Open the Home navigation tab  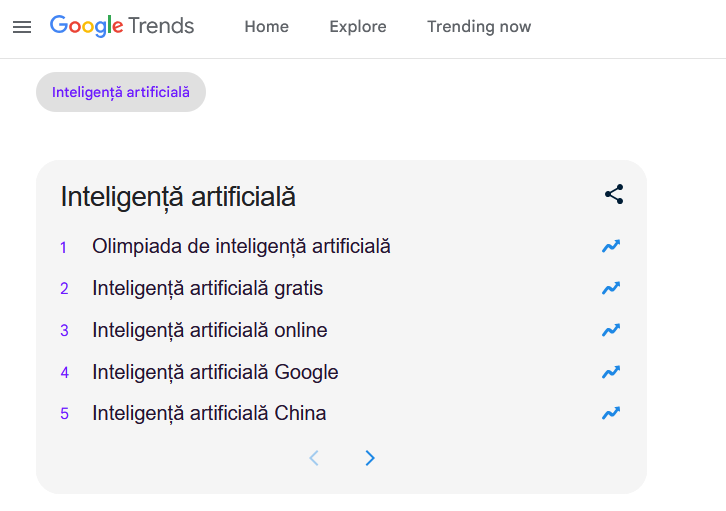point(266,27)
